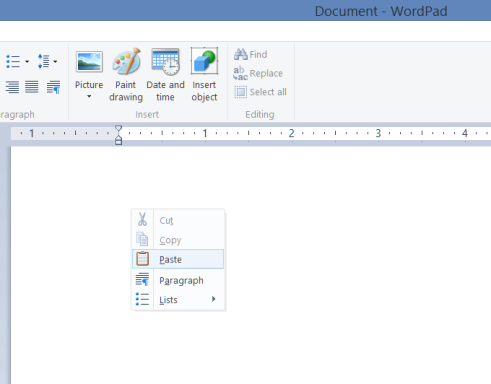491x384 pixels.
Task: Expand the bullet list style dropdown arrow
Action: click(27, 61)
